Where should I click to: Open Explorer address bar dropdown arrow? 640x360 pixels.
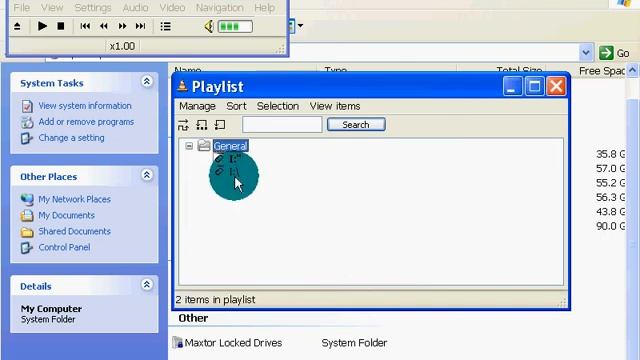586,53
